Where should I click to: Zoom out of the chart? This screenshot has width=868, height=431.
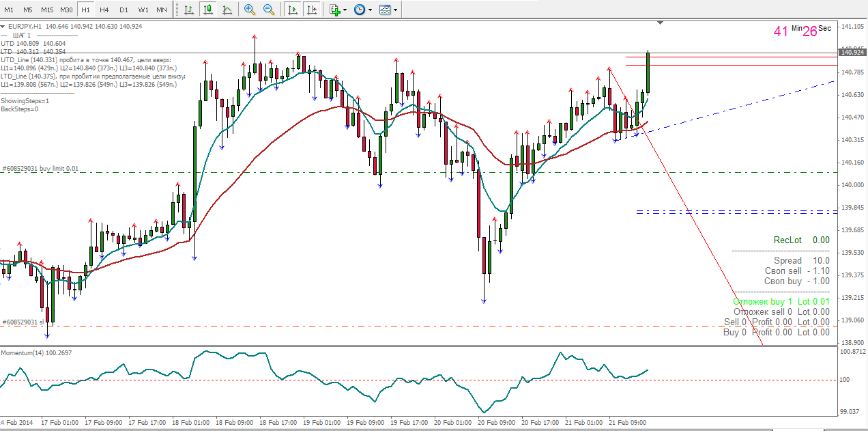click(269, 10)
